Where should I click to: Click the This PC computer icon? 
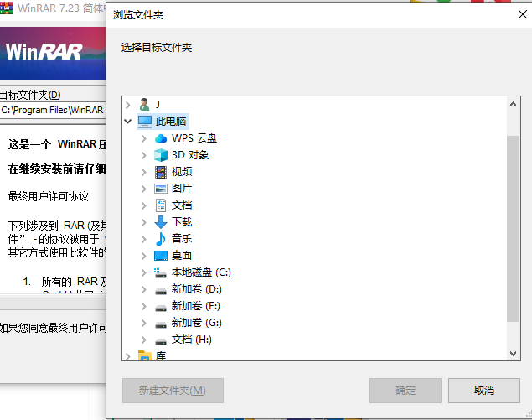click(145, 122)
